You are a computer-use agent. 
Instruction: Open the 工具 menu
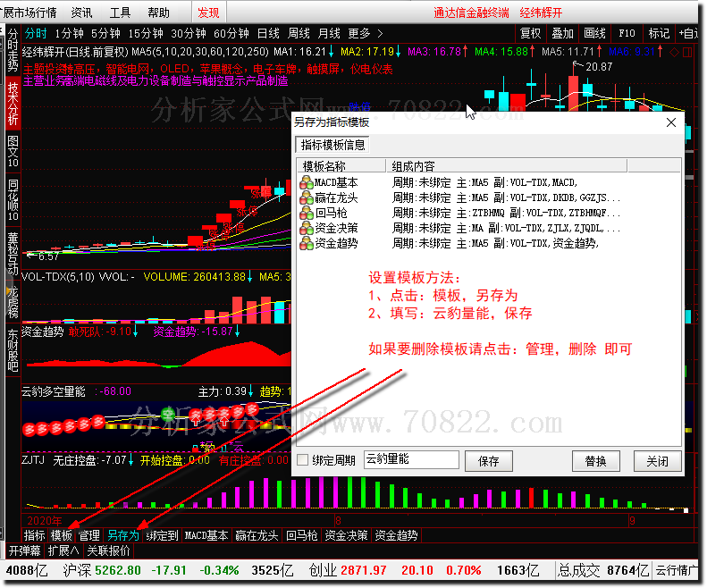coord(120,13)
